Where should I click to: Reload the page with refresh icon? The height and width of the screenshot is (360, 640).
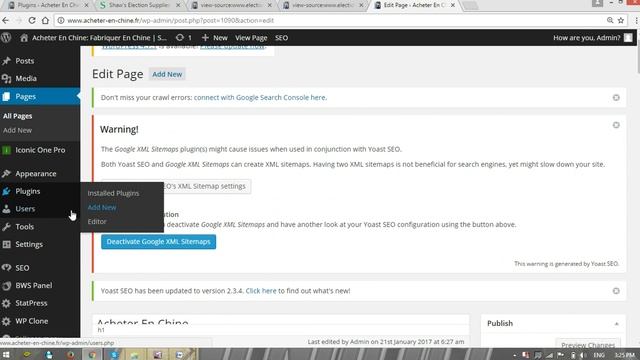click(x=32, y=20)
